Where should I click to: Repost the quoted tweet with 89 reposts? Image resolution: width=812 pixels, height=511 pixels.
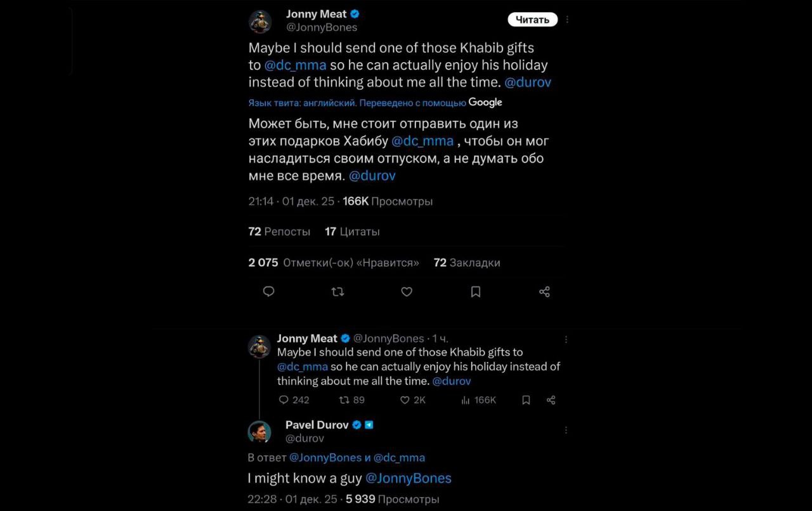coord(344,400)
